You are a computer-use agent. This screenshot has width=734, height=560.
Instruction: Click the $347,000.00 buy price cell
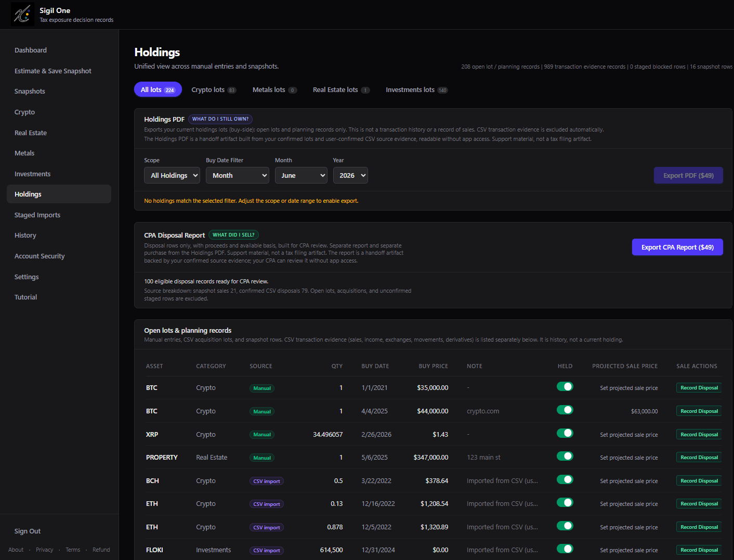430,458
